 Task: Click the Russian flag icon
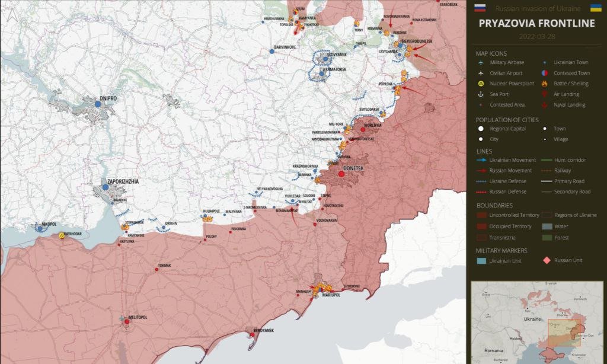tap(480, 8)
